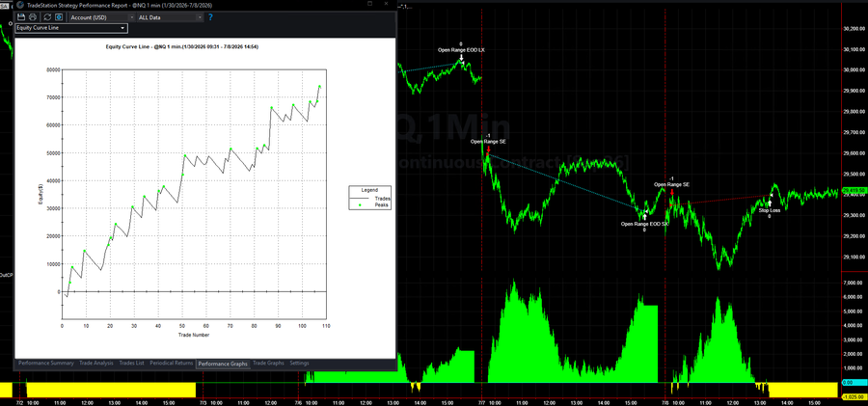Click the 'Stop Loss' exit label on chart
The width and height of the screenshot is (868, 406).
coord(769,210)
